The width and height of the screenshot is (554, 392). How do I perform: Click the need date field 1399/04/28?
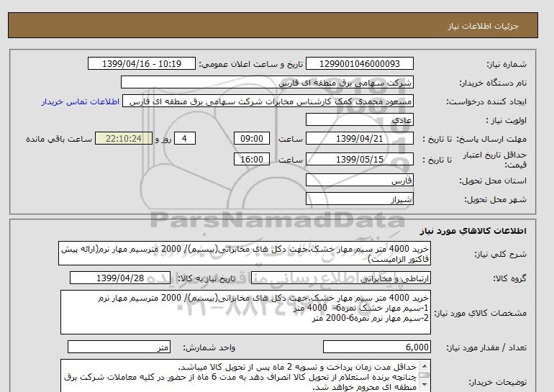pos(120,278)
